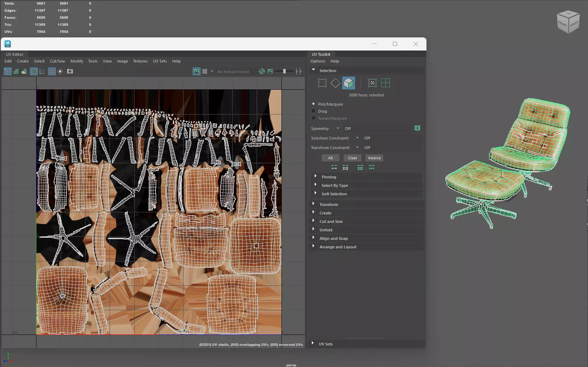Click the '5690 faces selected' status text
Viewport: 588px width, 367px height.
pyautogui.click(x=366, y=95)
